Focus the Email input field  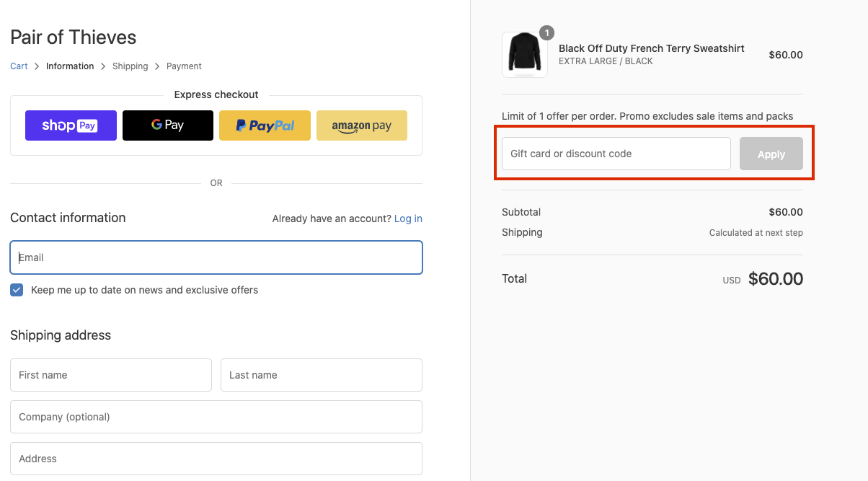[216, 257]
